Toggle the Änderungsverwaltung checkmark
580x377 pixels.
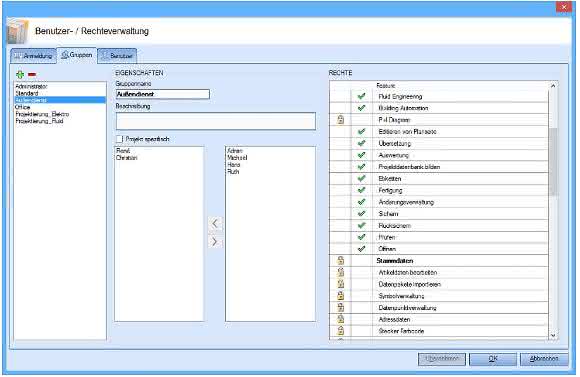tap(361, 202)
